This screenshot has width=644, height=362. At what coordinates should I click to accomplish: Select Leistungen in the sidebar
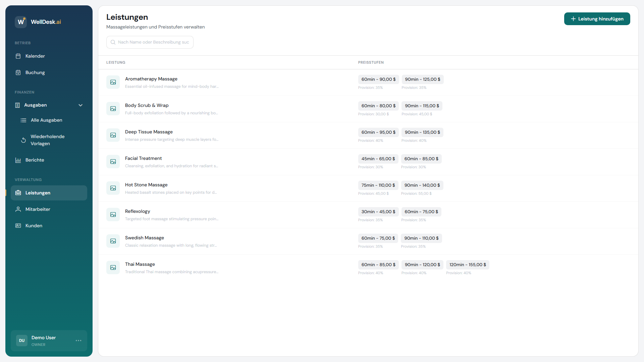(x=38, y=193)
